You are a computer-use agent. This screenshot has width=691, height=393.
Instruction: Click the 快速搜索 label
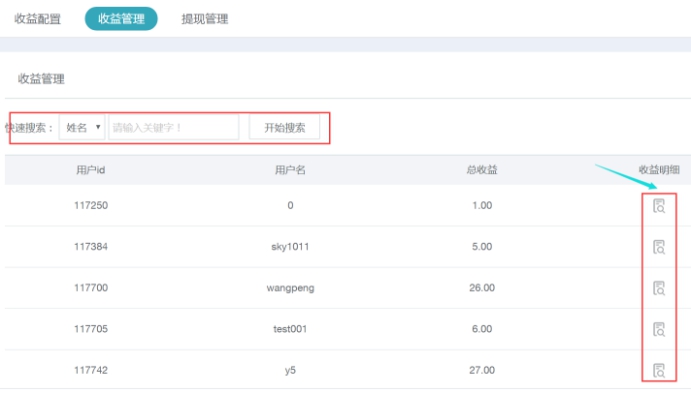click(x=29, y=128)
